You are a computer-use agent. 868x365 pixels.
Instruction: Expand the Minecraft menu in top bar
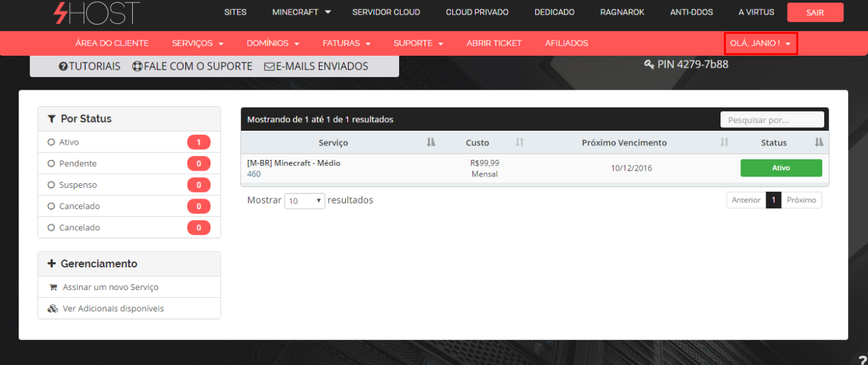pos(302,12)
